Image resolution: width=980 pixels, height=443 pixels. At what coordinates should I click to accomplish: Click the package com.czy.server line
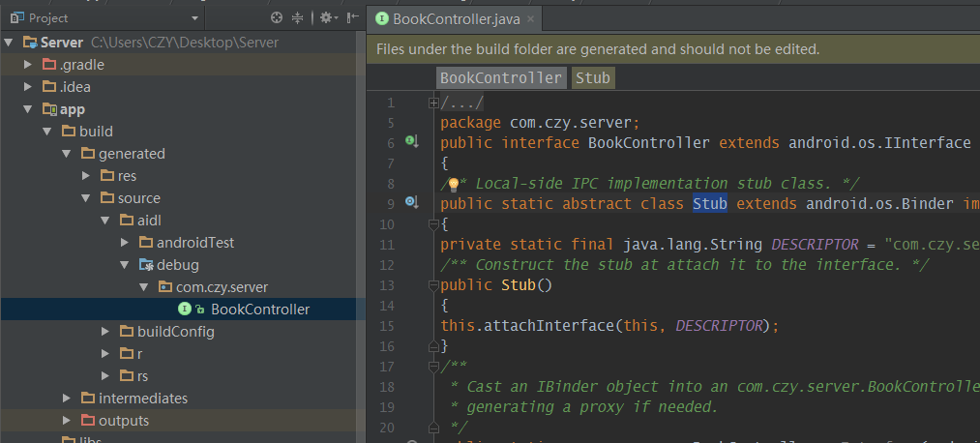pos(540,123)
